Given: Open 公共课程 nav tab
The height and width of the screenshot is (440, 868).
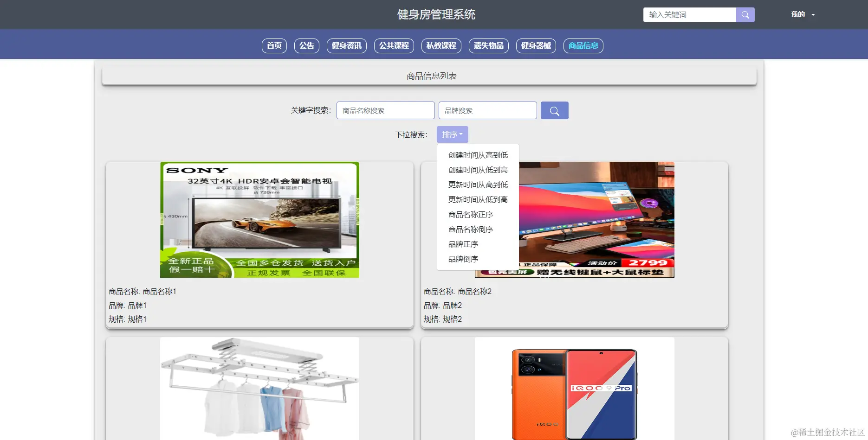Looking at the screenshot, I should 394,45.
